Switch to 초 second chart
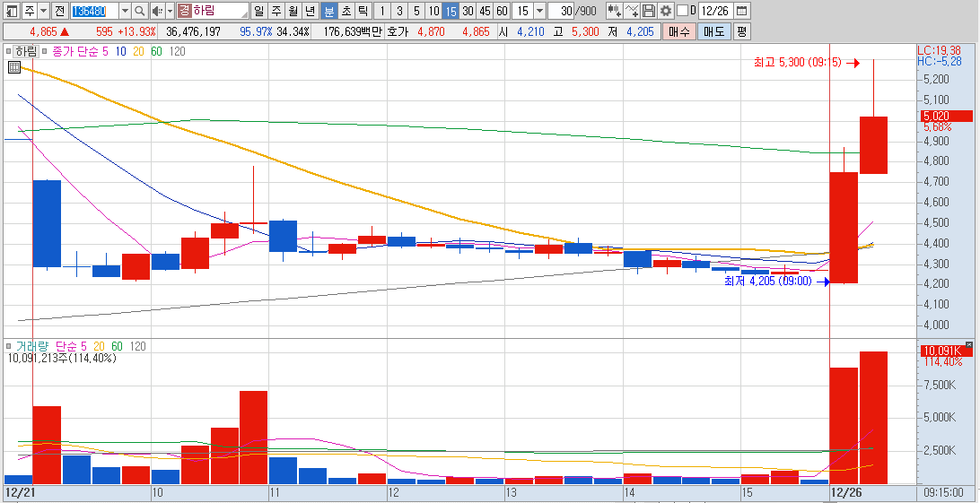 pos(346,11)
